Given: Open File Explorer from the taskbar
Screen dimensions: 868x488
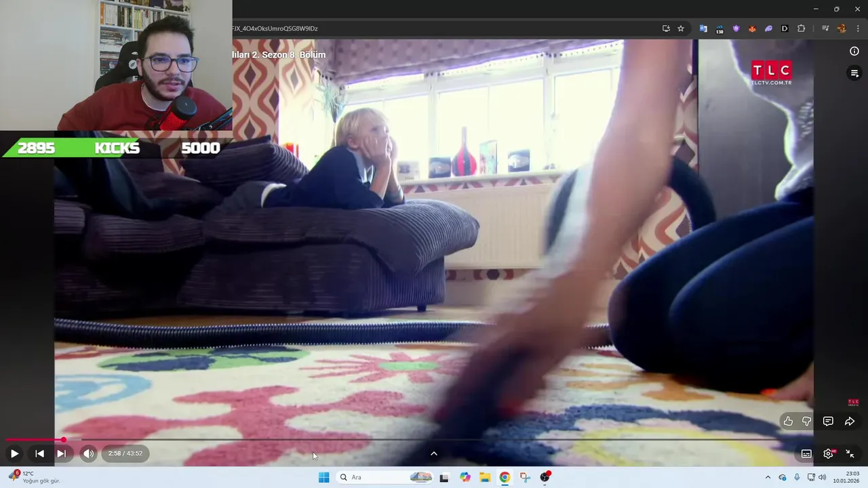Looking at the screenshot, I should click(485, 477).
